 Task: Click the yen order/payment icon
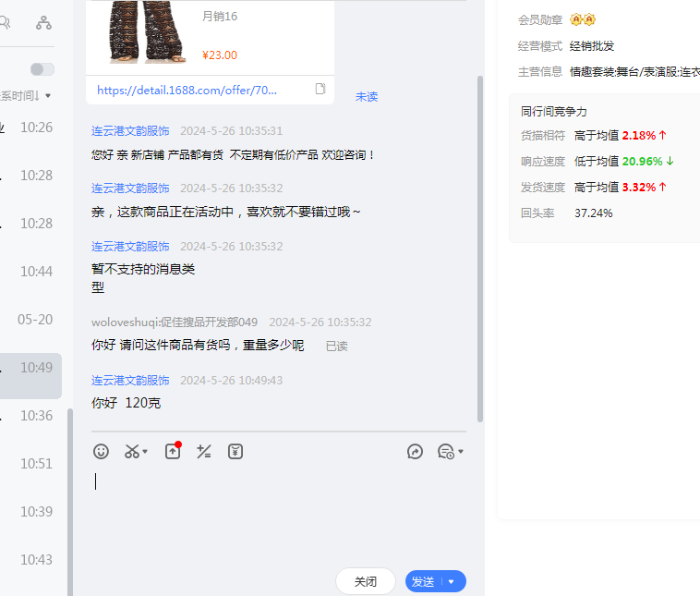click(235, 451)
